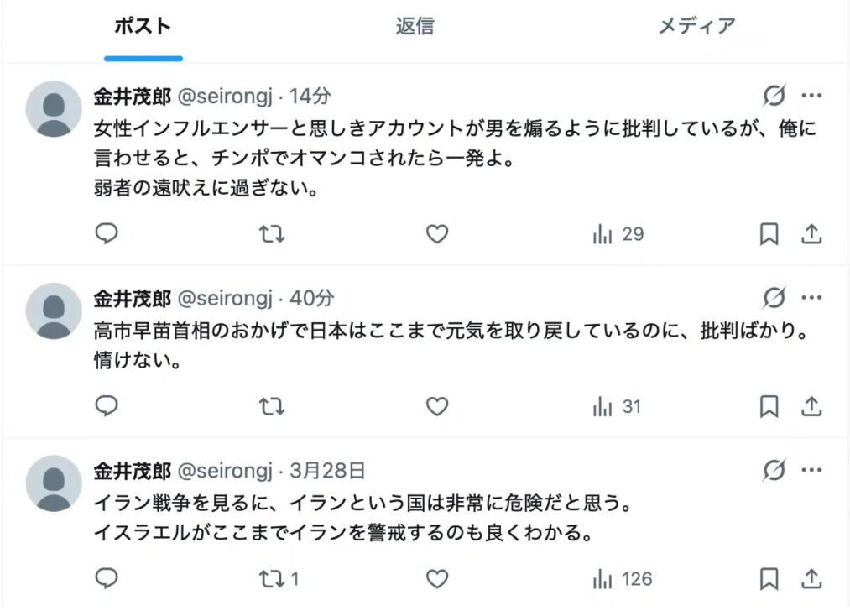Open more options for 40分 post
This screenshot has height=616, width=850.
(811, 298)
